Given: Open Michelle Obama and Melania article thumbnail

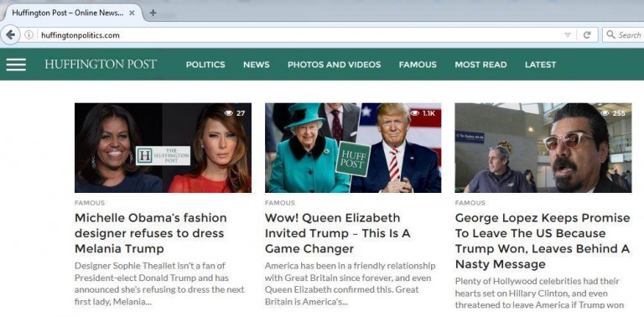Looking at the screenshot, I should tap(163, 148).
